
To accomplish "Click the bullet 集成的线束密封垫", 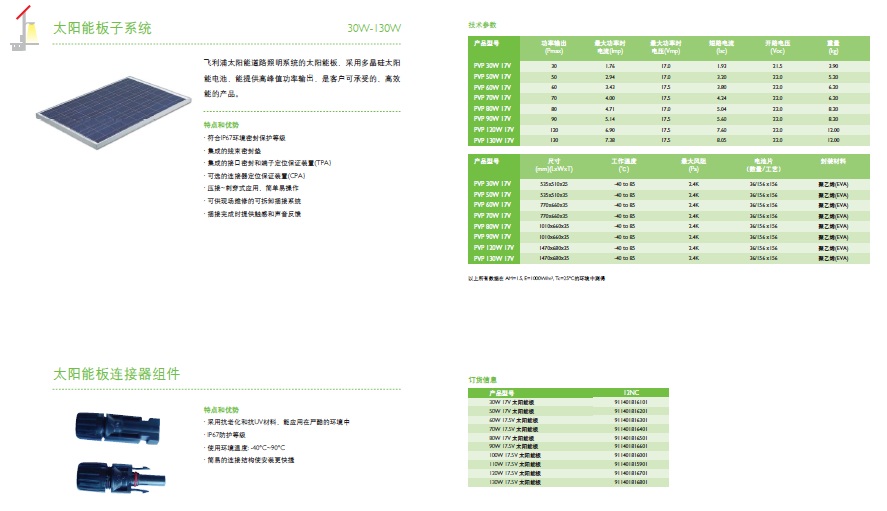I will click(x=232, y=151).
